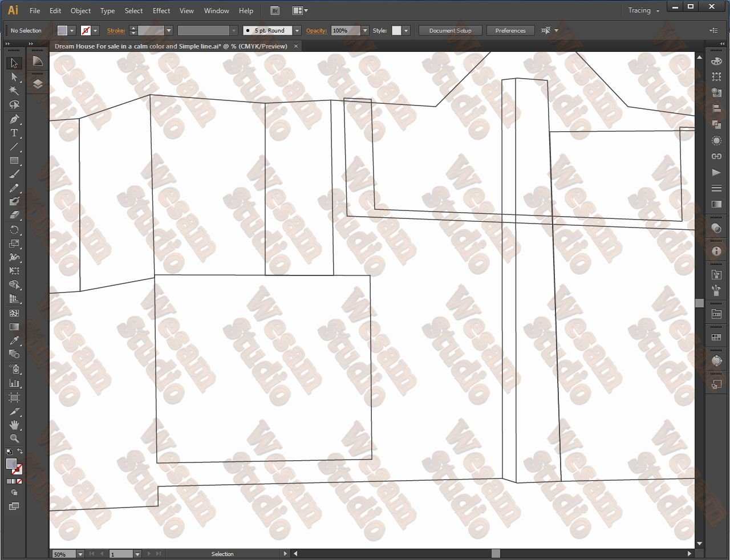
Task: Open the Window menu
Action: click(217, 11)
